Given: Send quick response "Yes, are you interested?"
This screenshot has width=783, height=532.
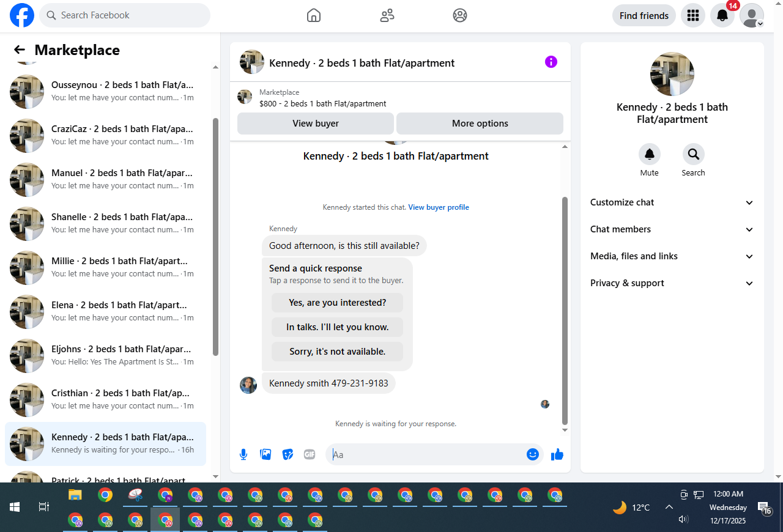Looking at the screenshot, I should coord(338,303).
